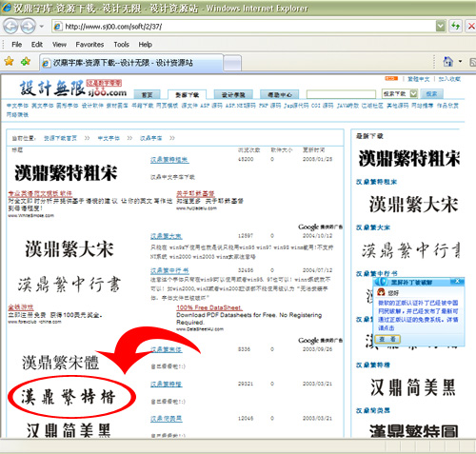Click the 查看 button in the popup
The image size is (476, 454).
click(x=387, y=339)
